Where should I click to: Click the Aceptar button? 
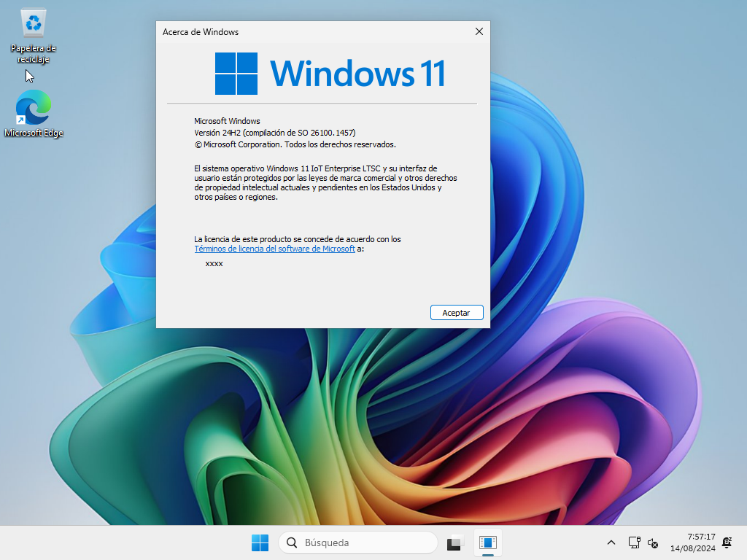[x=457, y=312]
